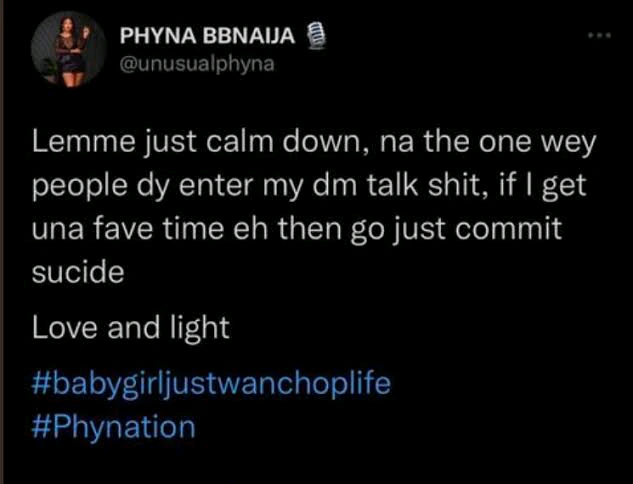Click the blank space right of the microphone emoji
Image resolution: width=633 pixels, height=484 pixels.
452,36
